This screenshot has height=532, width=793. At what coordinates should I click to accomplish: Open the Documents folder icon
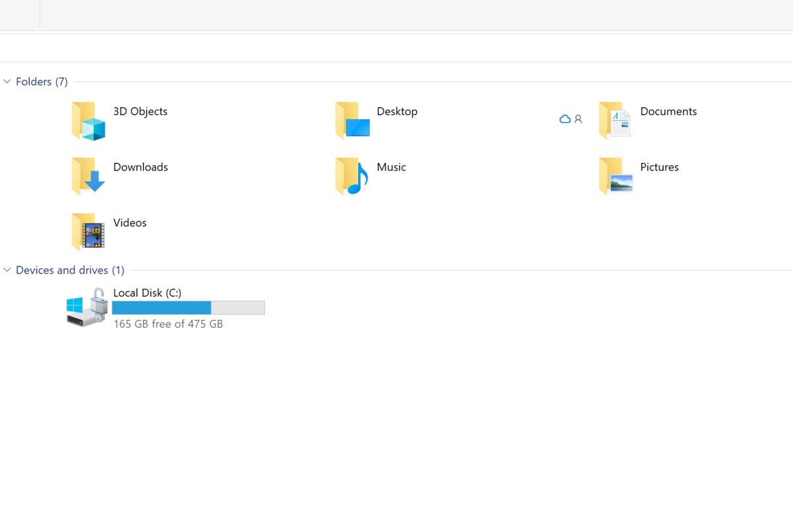click(615, 120)
